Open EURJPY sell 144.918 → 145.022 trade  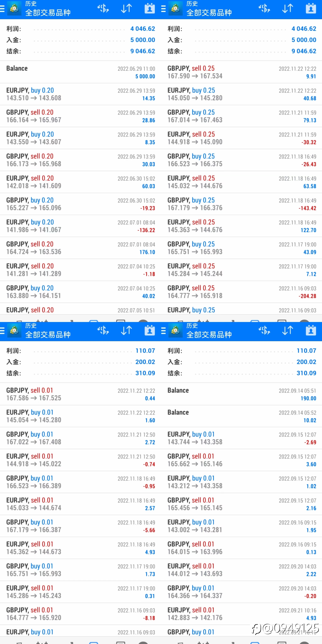point(80,460)
